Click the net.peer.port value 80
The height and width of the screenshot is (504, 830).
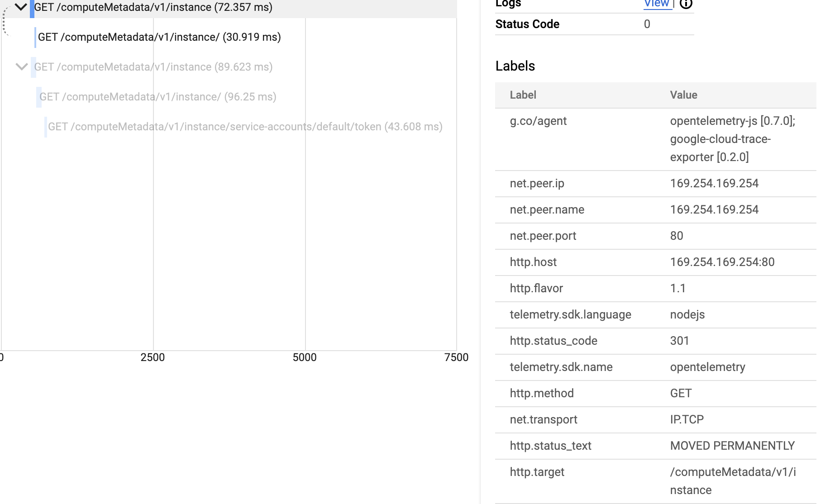click(x=677, y=236)
